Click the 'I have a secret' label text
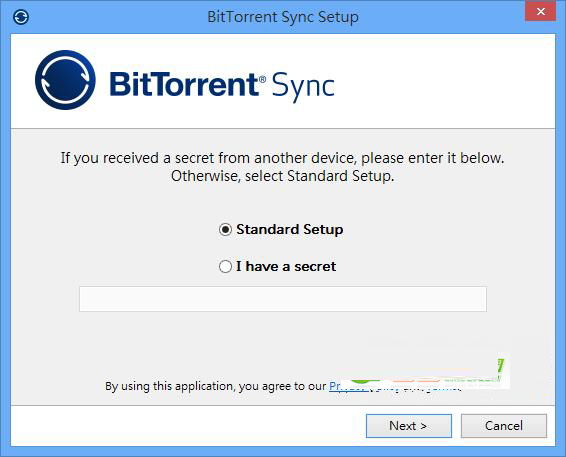Image resolution: width=566 pixels, height=457 pixels. click(286, 266)
